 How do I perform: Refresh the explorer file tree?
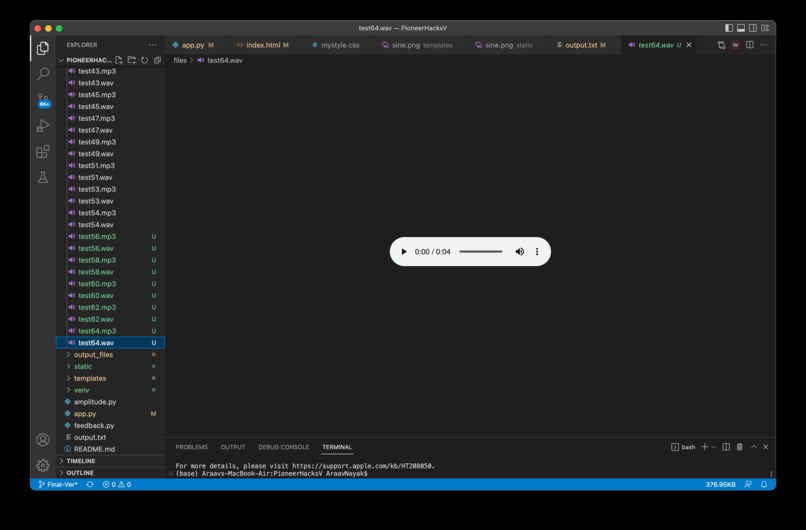click(144, 60)
